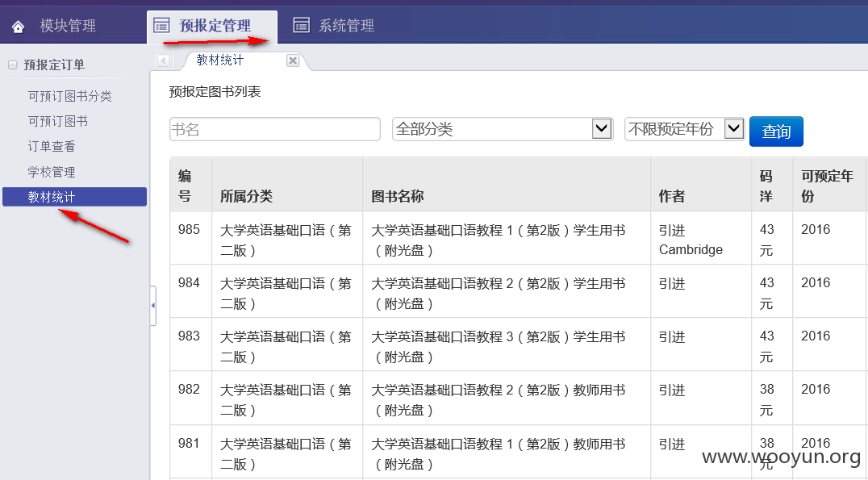Viewport: 868px width, 480px height.
Task: Click the 所属分类 column header
Action: tap(287, 186)
